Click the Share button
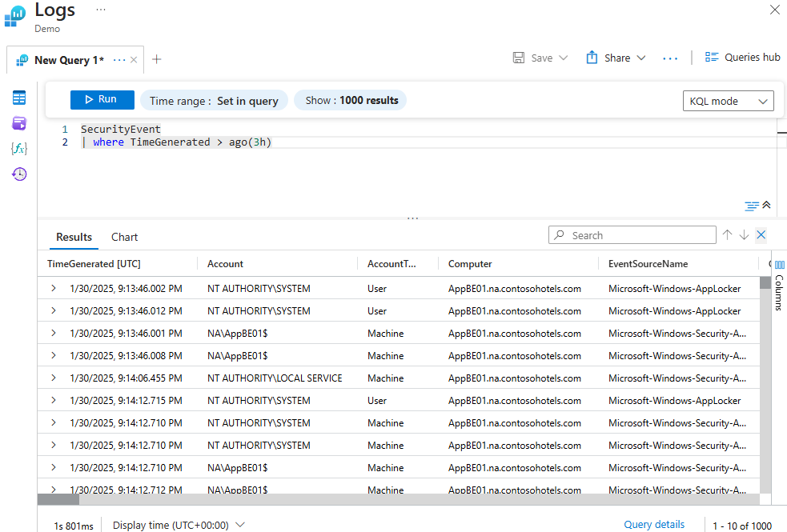The height and width of the screenshot is (532, 787). point(608,58)
